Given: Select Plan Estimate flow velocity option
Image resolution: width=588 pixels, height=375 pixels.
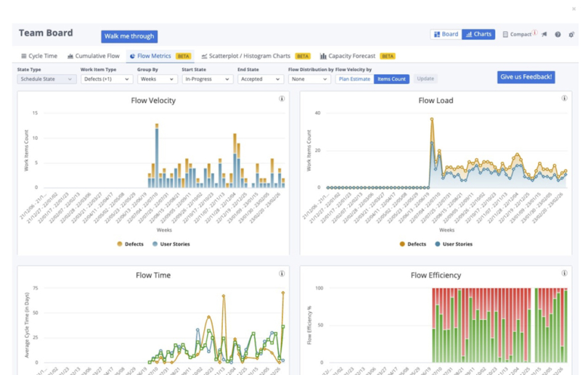Looking at the screenshot, I should pos(354,79).
